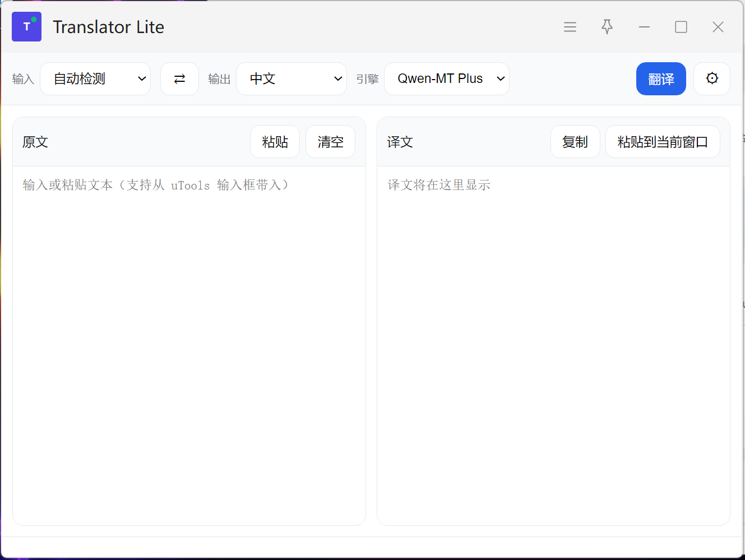
Task: Open the hamburger menu in title bar
Action: [x=570, y=27]
